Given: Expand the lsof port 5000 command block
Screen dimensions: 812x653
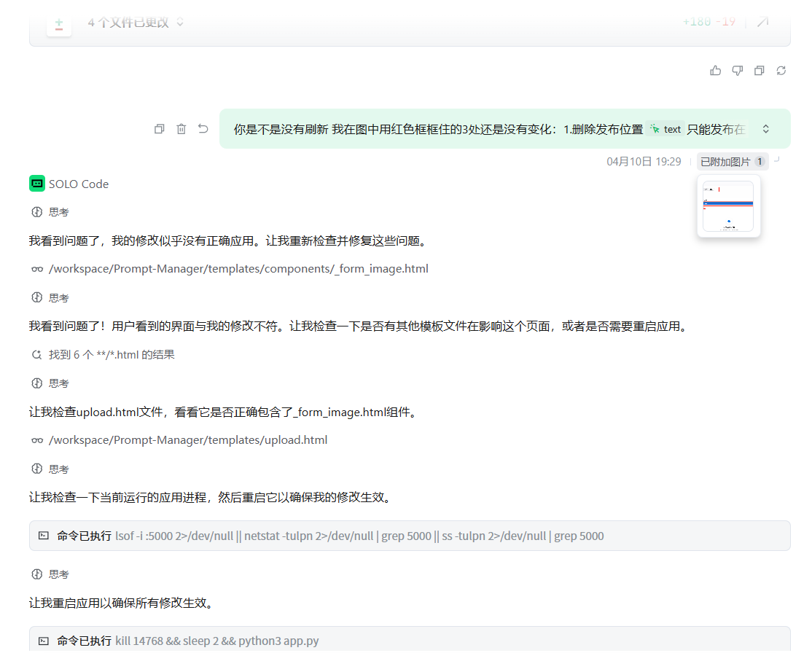Looking at the screenshot, I should [x=409, y=536].
